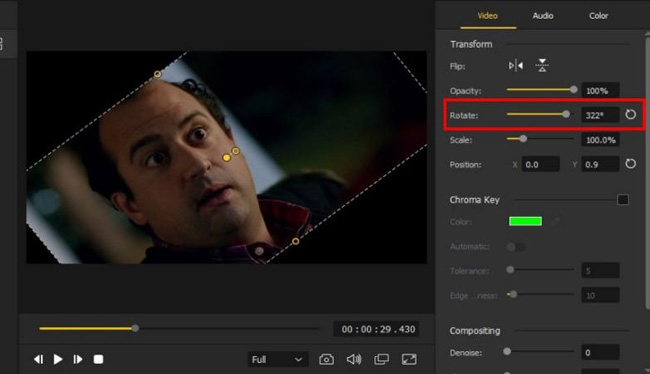Reset the Rotate value
The width and height of the screenshot is (650, 374).
click(x=630, y=114)
